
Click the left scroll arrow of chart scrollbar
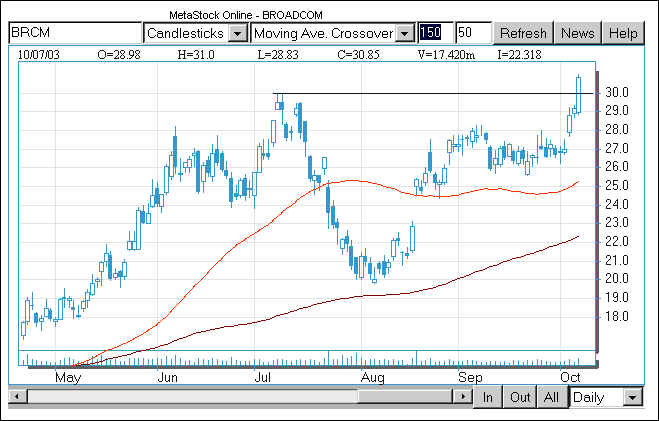click(17, 396)
